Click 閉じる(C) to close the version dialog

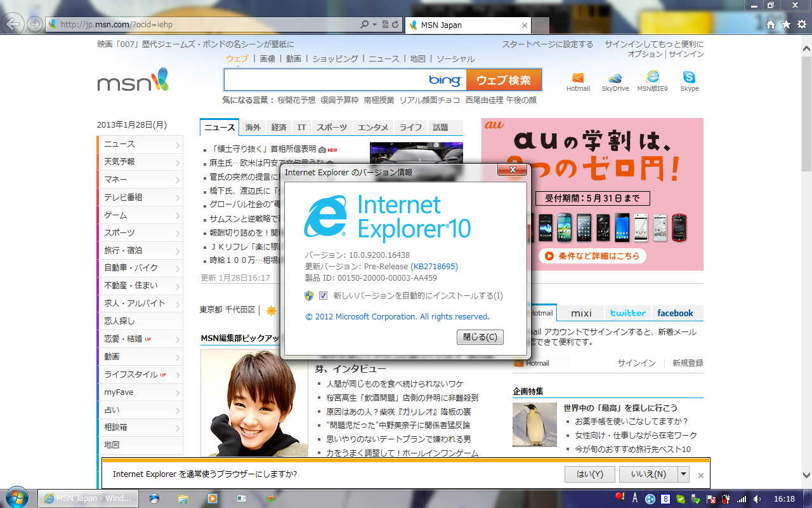tap(480, 337)
